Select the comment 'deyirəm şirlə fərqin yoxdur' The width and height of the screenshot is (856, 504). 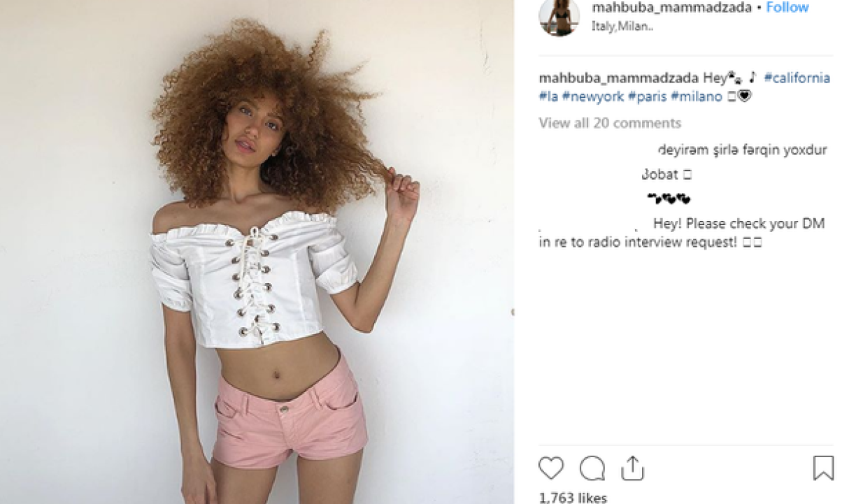click(x=742, y=150)
